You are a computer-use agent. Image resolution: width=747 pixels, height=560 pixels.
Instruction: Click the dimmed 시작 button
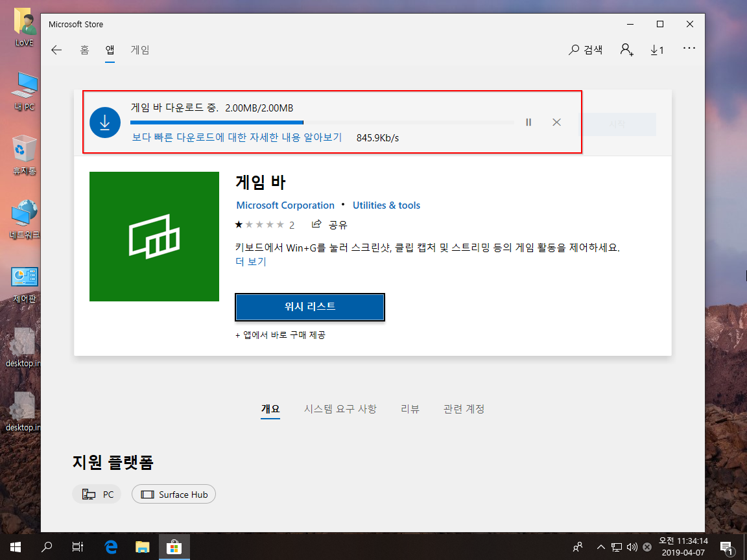pyautogui.click(x=617, y=124)
